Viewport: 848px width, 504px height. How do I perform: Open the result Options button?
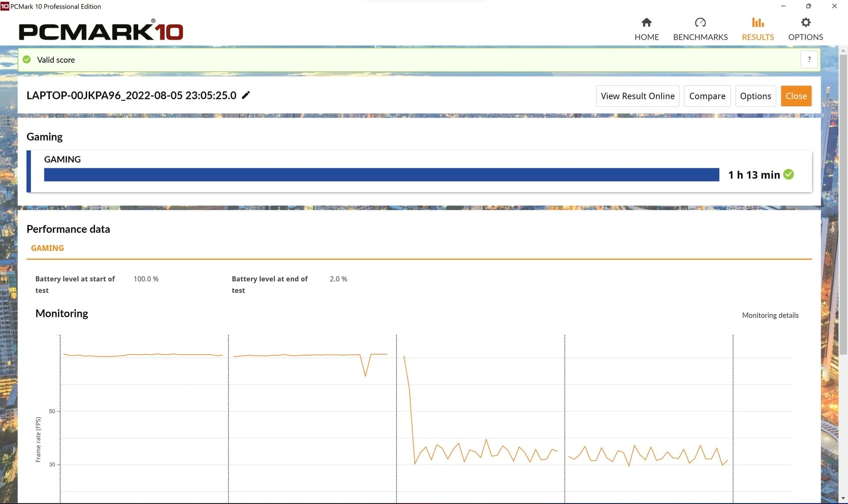tap(755, 96)
